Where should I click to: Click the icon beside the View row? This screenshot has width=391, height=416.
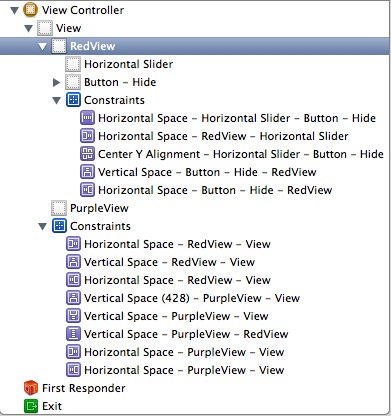pos(45,28)
